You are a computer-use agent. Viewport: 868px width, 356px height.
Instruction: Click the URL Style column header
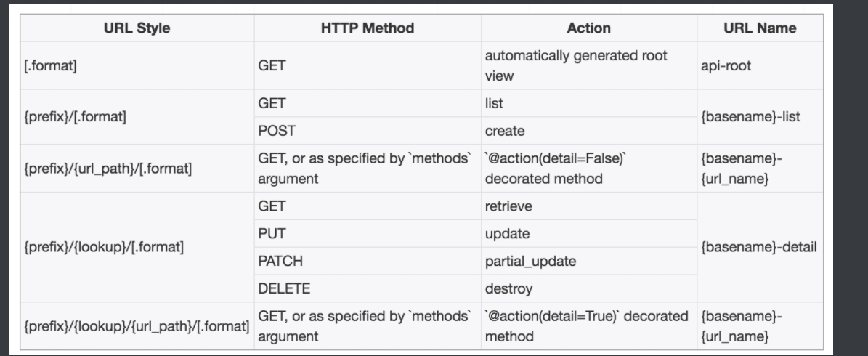pyautogui.click(x=137, y=28)
